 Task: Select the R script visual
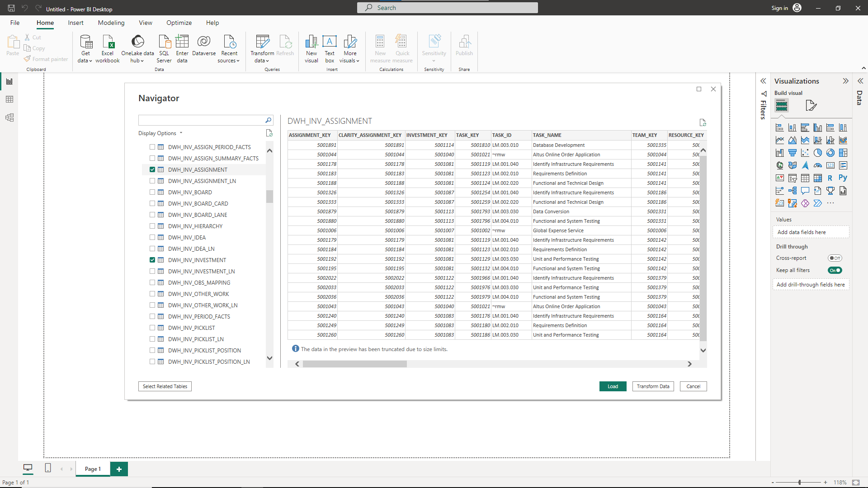830,178
